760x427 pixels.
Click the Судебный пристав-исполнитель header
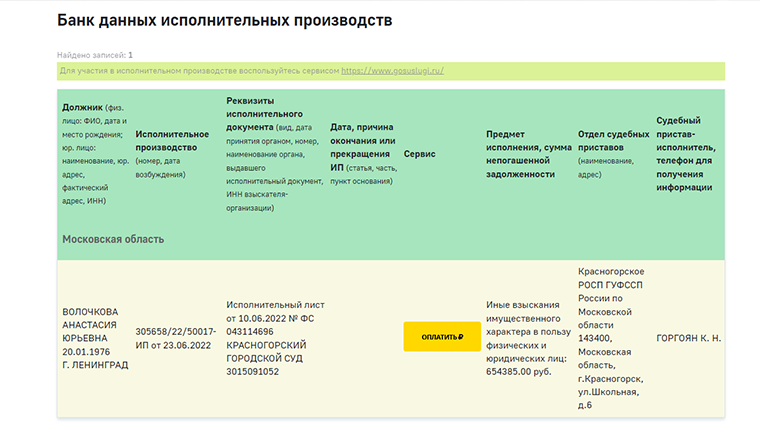pyautogui.click(x=686, y=154)
